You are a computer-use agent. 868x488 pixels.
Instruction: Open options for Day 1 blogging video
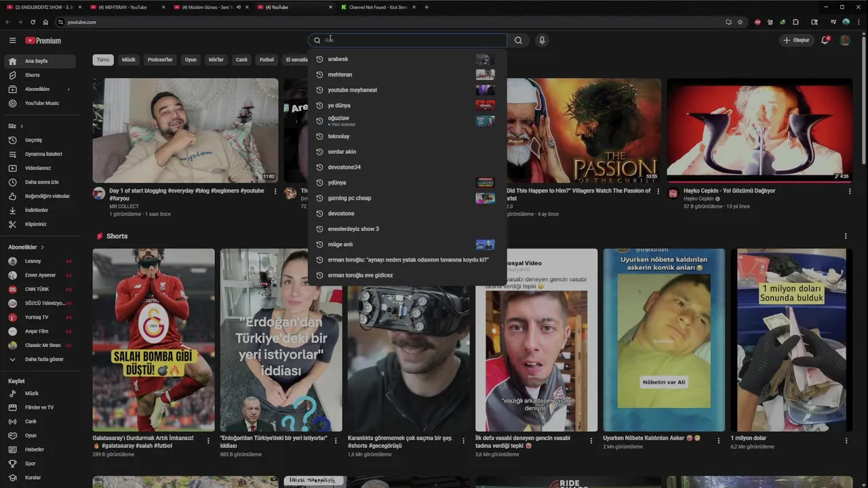[x=275, y=191]
